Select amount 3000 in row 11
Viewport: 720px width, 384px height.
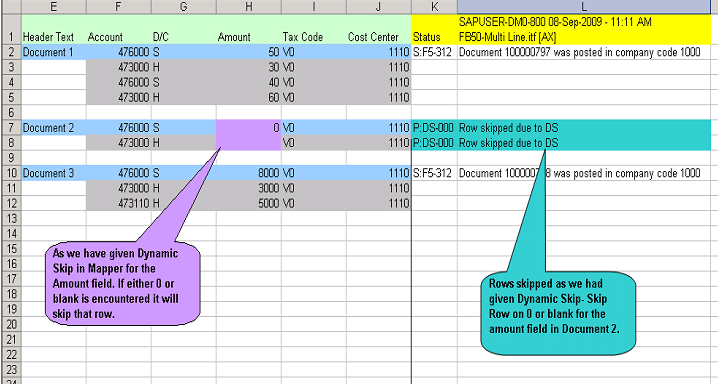point(249,188)
